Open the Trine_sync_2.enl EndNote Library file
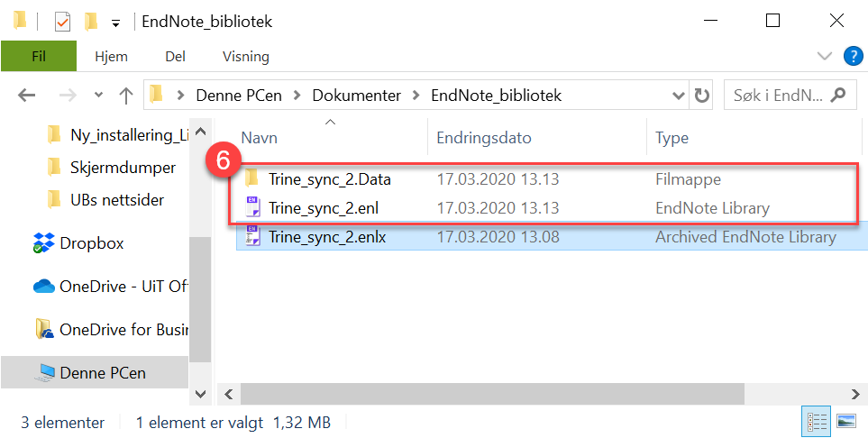The image size is (868, 438). [323, 208]
